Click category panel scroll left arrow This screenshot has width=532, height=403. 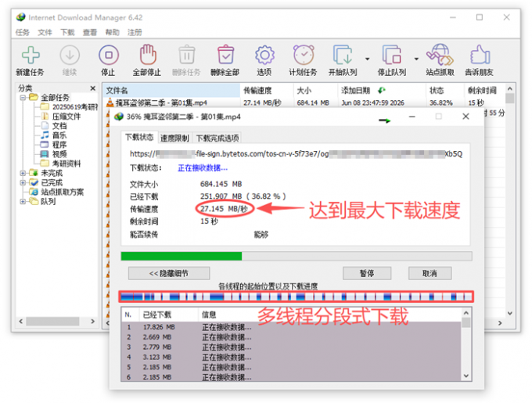click(x=20, y=322)
